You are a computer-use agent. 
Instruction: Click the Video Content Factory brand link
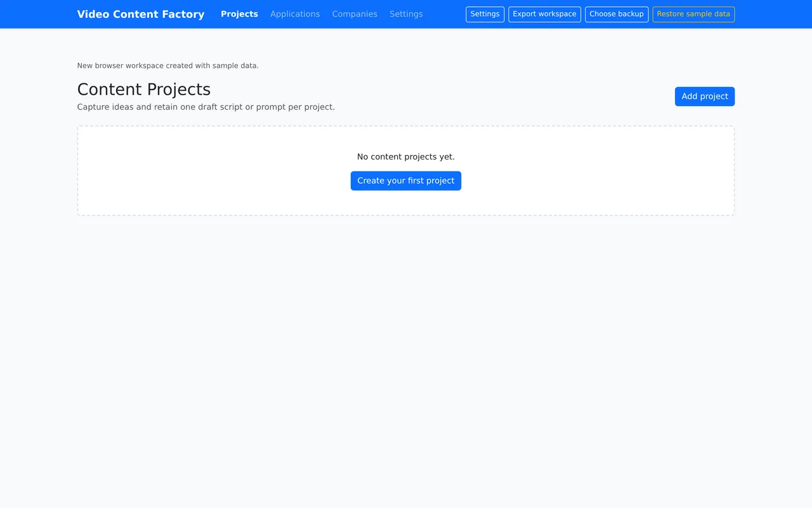click(141, 14)
